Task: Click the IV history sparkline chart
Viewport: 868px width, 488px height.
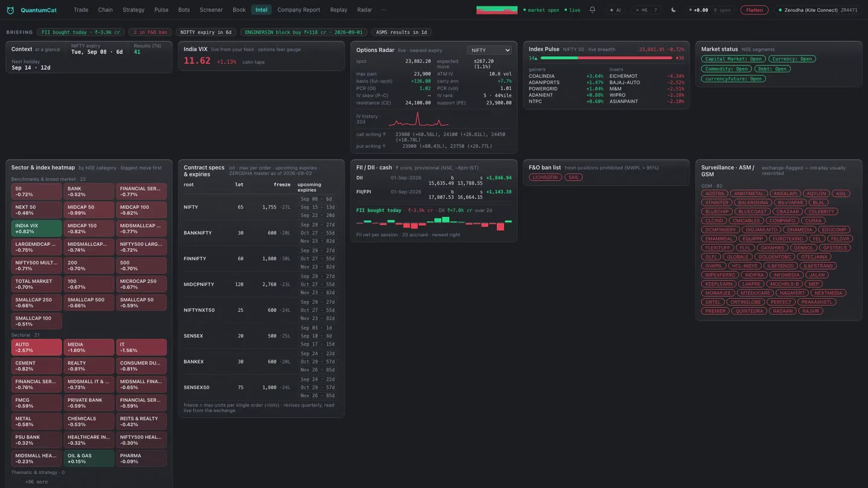Action: (x=418, y=119)
